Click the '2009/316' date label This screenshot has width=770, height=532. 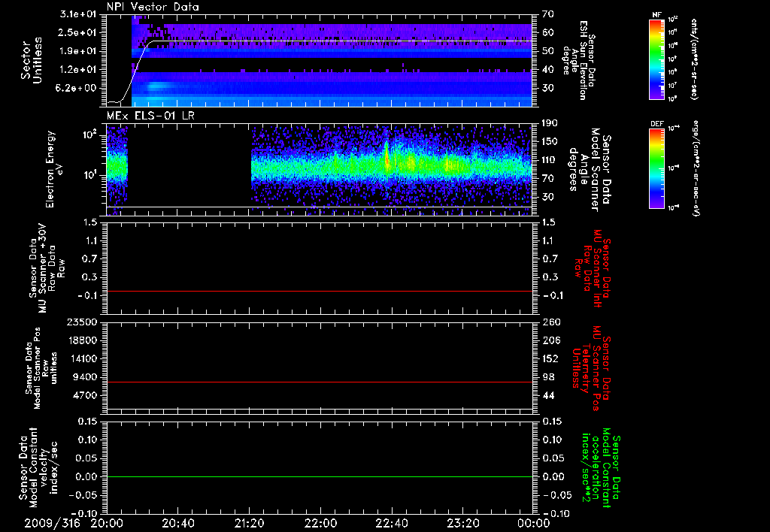point(52,524)
